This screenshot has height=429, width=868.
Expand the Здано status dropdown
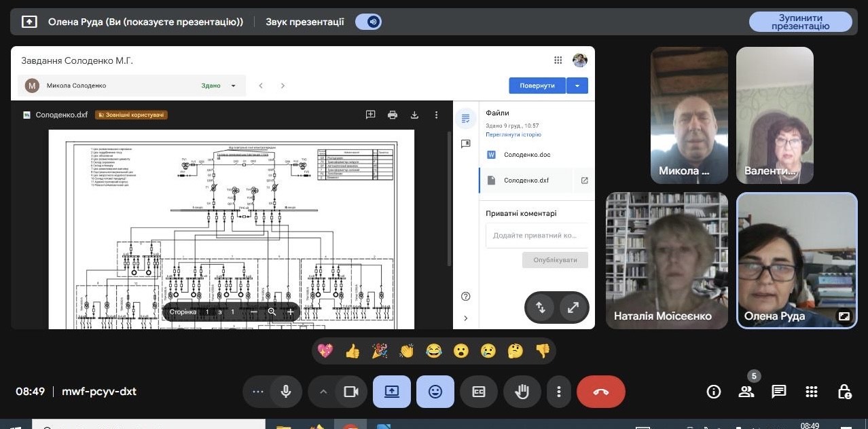pyautogui.click(x=233, y=86)
